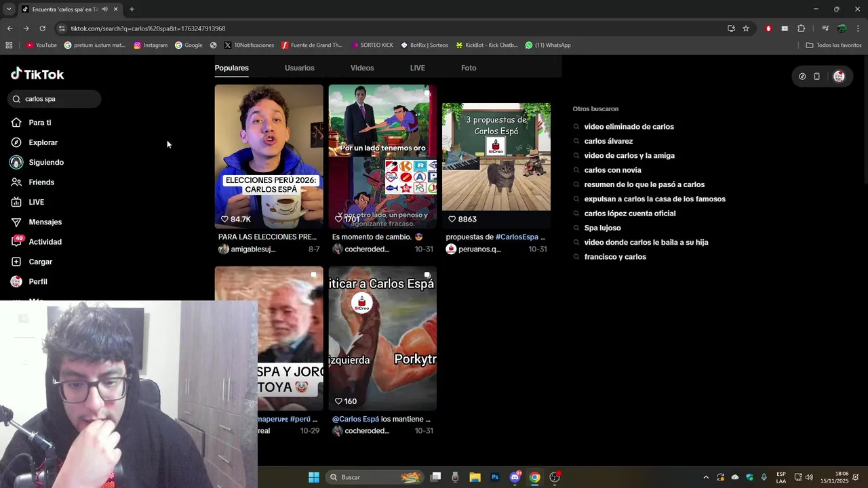Go back in browser history
868x488 pixels.
click(x=9, y=28)
